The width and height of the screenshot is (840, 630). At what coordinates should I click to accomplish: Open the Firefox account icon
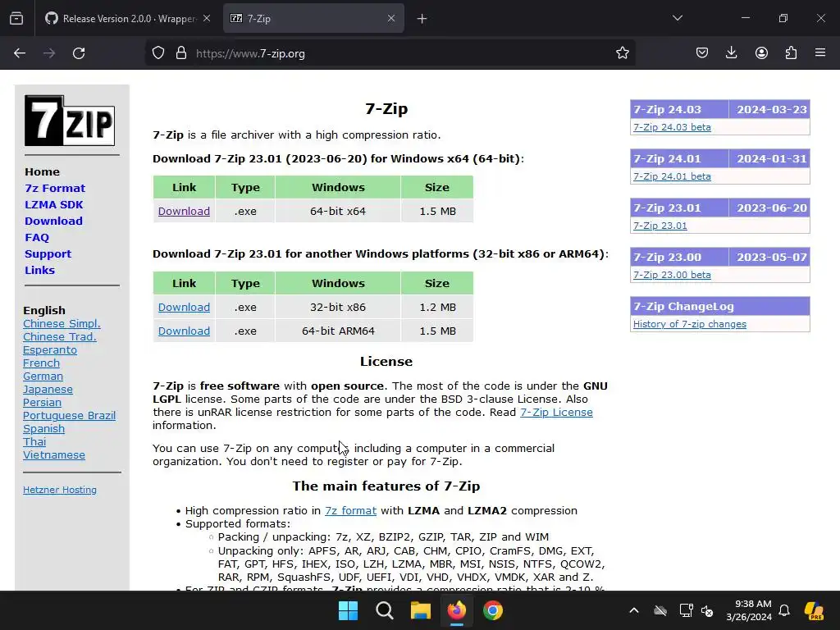pos(761,53)
